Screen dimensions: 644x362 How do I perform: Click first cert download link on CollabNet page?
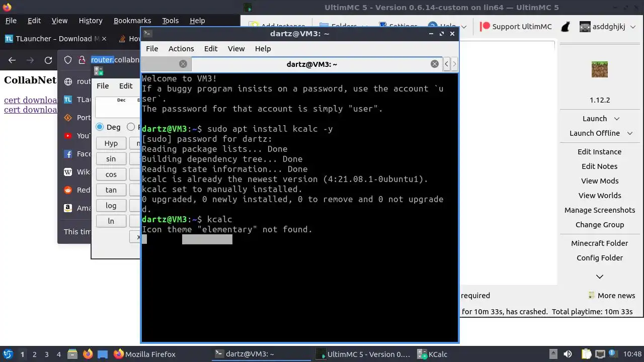coord(30,100)
